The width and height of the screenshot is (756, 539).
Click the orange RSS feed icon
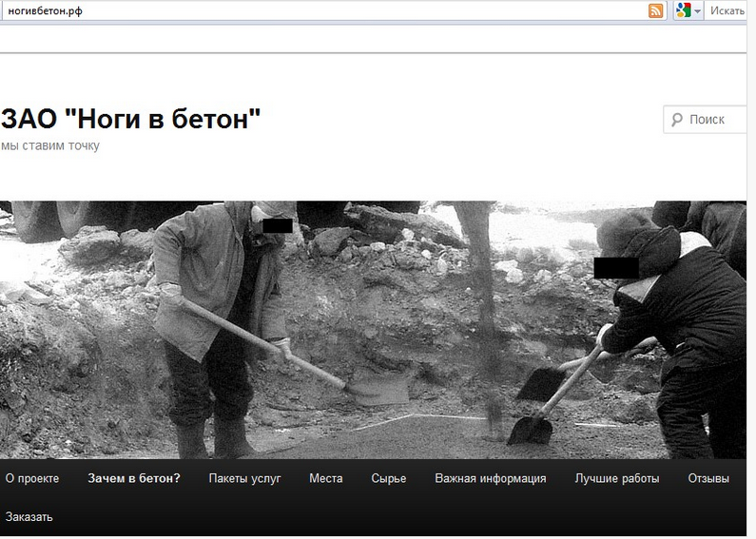point(656,10)
